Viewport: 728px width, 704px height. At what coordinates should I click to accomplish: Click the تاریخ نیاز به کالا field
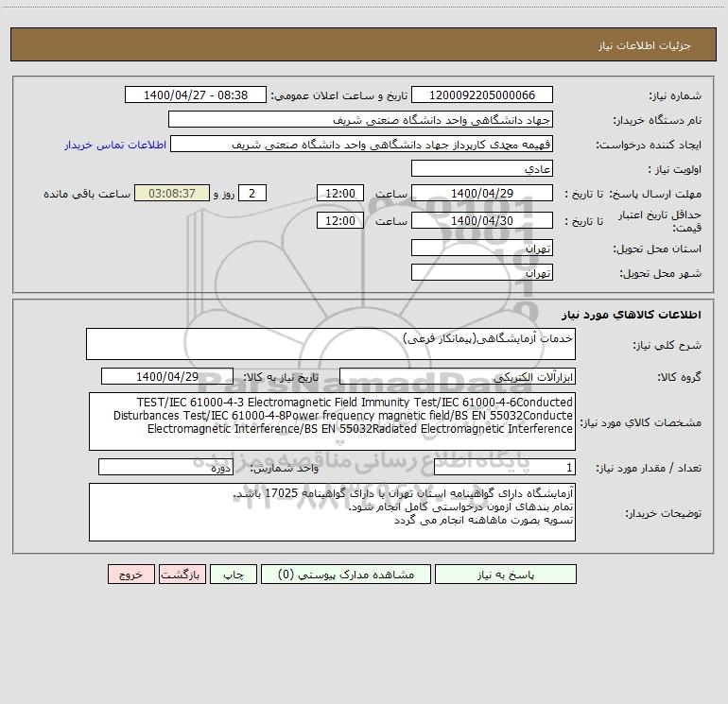click(167, 376)
